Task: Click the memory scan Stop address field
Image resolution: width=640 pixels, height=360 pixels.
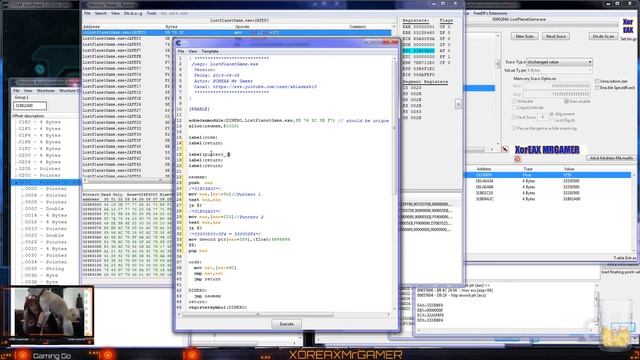Action: click(557, 94)
